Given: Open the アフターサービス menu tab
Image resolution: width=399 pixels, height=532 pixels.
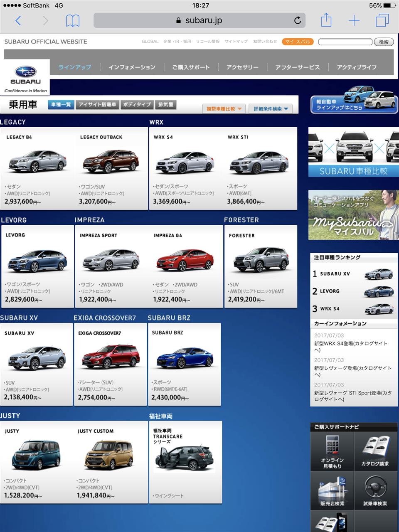Looking at the screenshot, I should [298, 67].
